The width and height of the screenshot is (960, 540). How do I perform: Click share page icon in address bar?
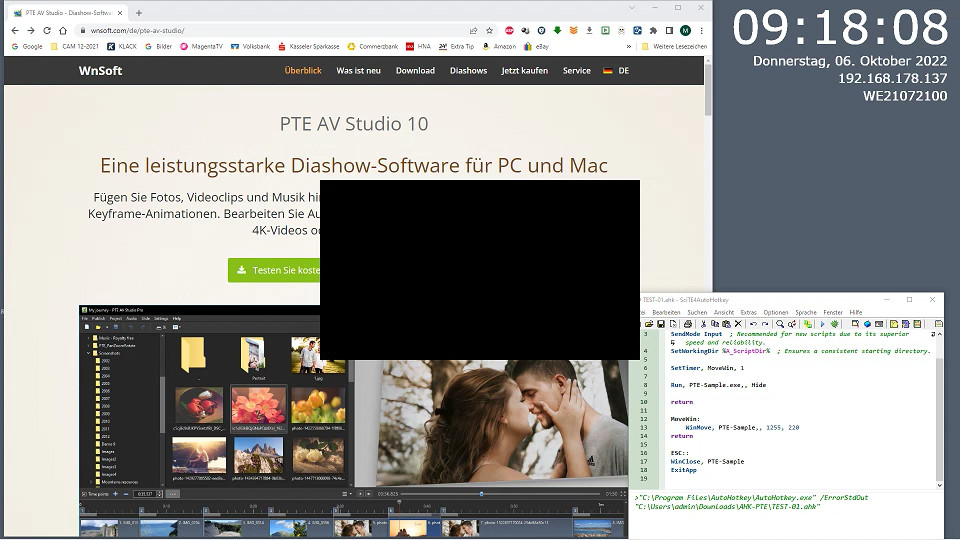click(x=473, y=31)
